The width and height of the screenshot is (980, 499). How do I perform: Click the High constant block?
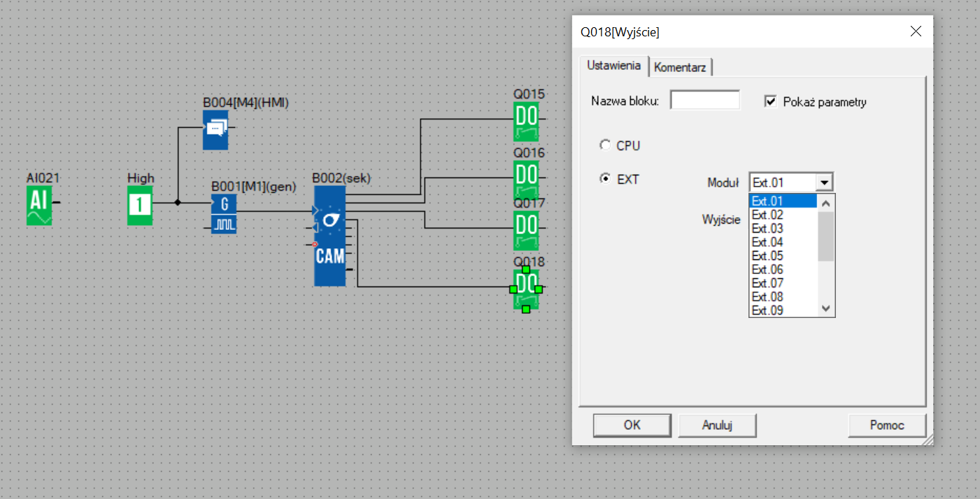[140, 205]
